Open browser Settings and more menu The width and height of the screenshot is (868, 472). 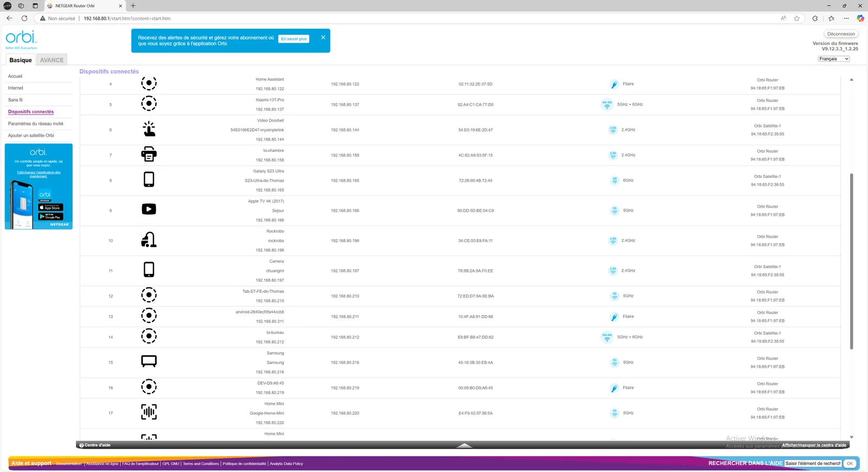tap(846, 18)
